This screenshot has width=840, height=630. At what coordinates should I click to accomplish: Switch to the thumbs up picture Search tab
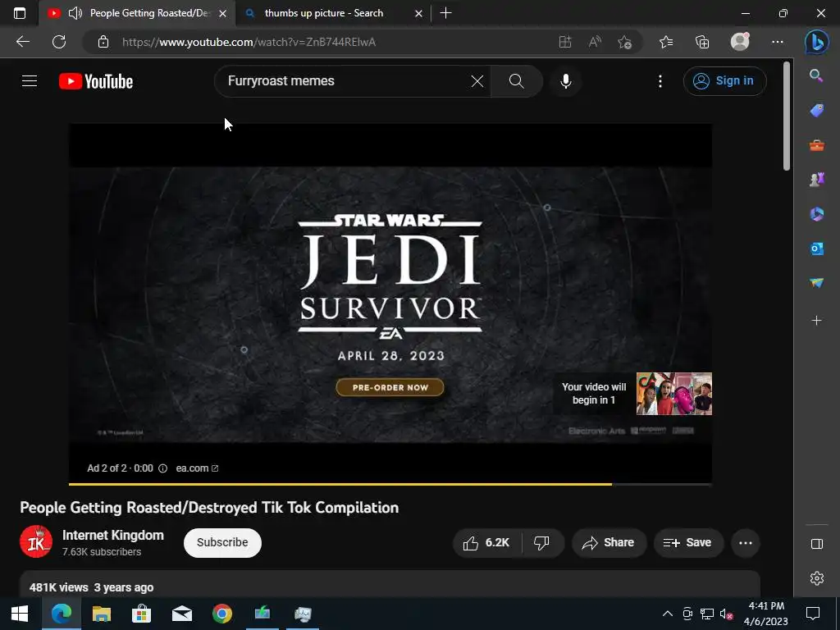(x=333, y=13)
